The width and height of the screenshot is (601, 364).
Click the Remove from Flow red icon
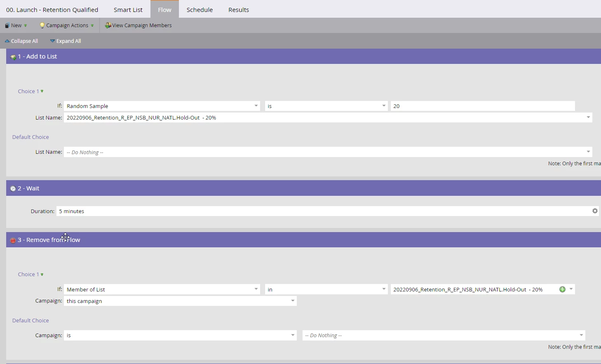13,240
